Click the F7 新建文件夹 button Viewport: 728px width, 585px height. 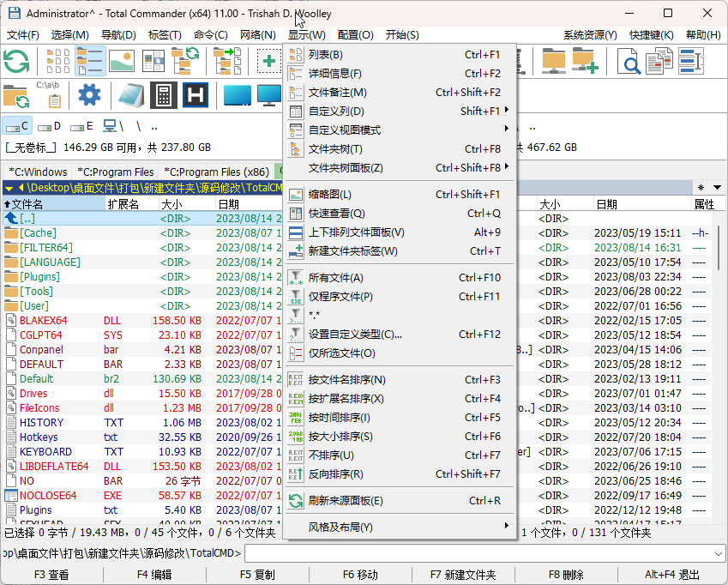point(463,575)
